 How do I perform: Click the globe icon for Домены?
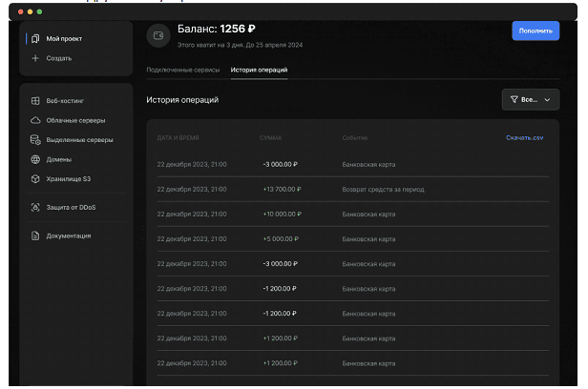(x=35, y=159)
